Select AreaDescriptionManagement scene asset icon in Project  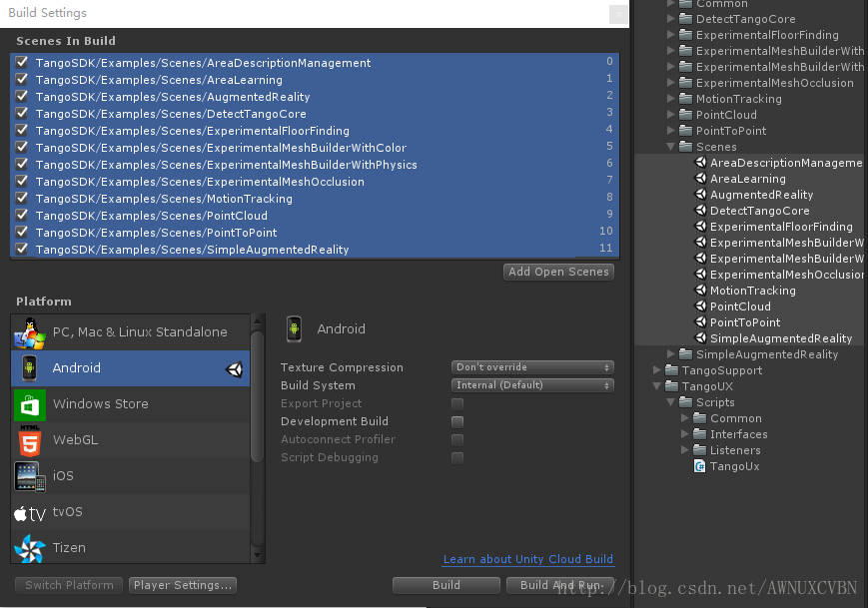[x=701, y=163]
